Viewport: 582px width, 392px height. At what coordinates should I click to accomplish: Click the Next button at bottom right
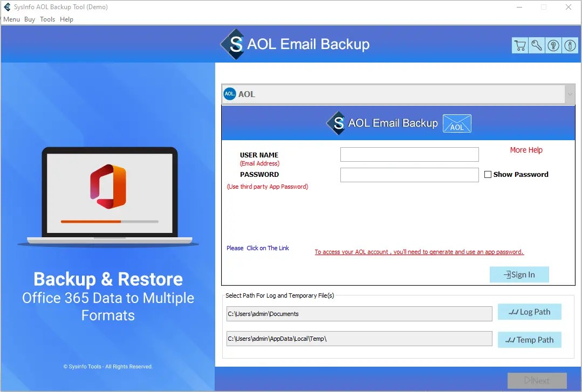(537, 380)
